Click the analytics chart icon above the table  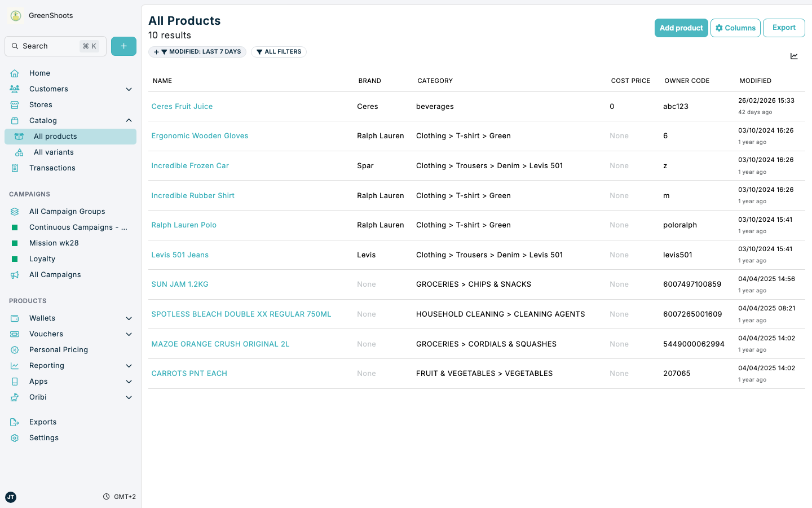click(794, 56)
